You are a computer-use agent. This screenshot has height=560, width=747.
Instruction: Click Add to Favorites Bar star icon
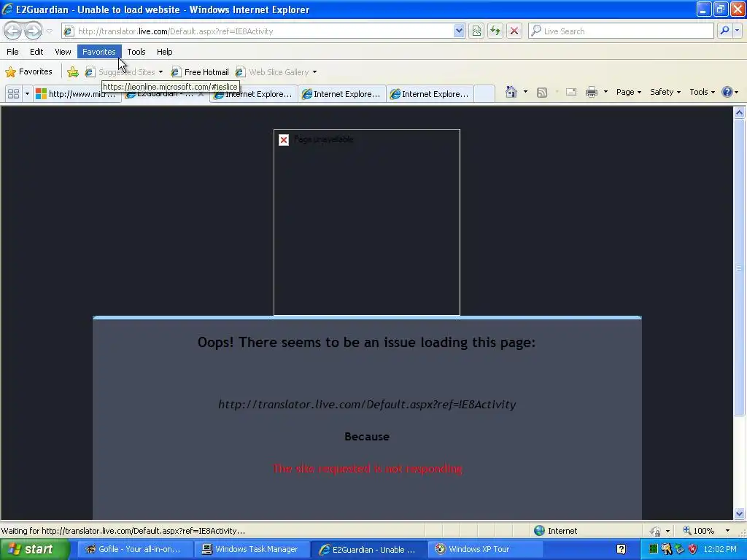tap(73, 72)
